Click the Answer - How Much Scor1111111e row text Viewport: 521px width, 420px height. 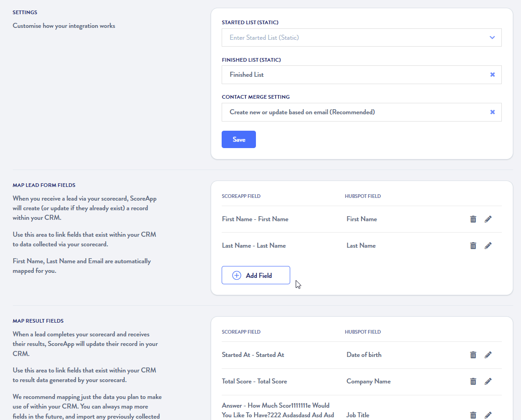278,410
